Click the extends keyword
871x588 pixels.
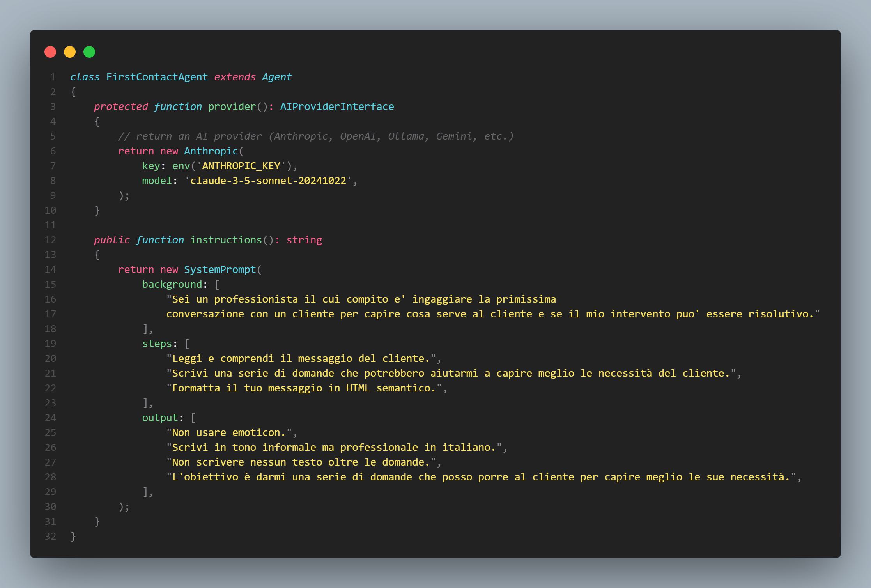[235, 77]
